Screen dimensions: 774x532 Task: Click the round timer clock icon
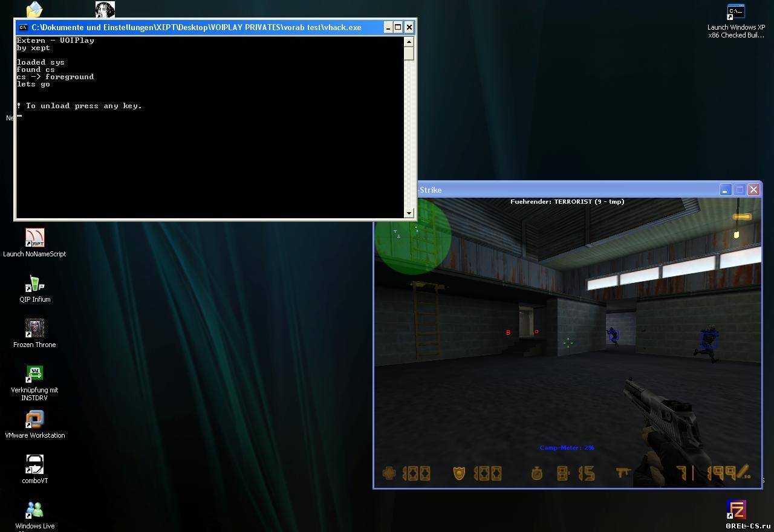[x=536, y=473]
